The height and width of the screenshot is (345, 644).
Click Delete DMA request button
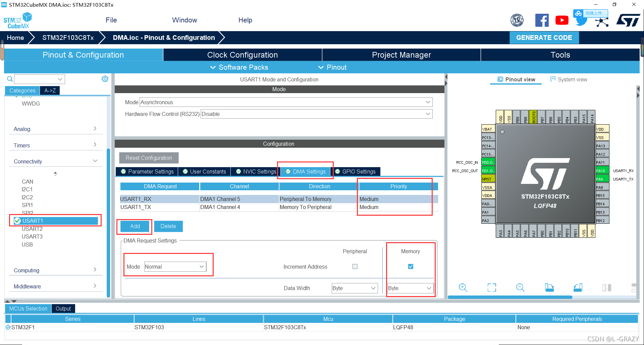coord(168,226)
